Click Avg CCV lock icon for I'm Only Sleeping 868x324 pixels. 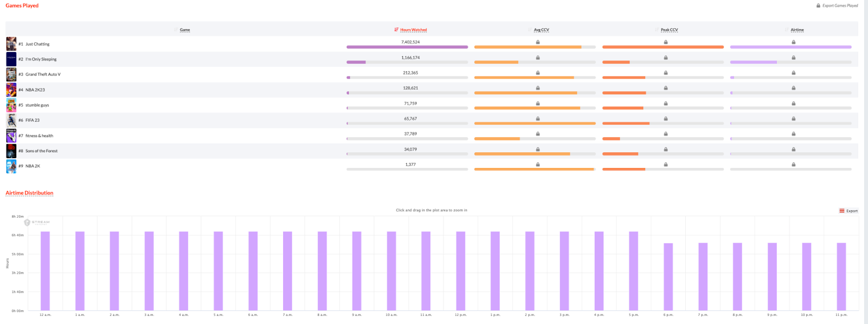(x=538, y=57)
